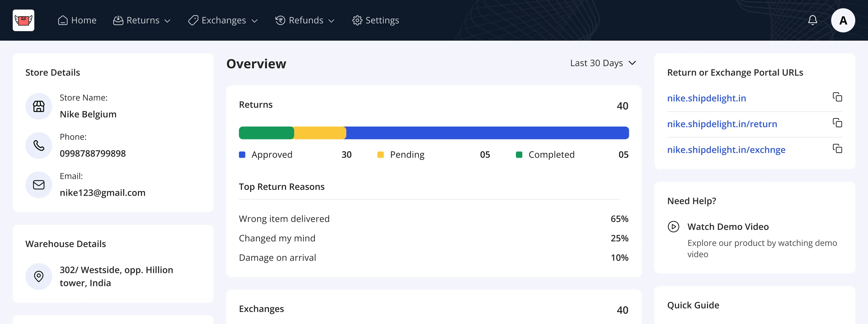Click the store shop icon
The width and height of the screenshot is (868, 324).
39,107
